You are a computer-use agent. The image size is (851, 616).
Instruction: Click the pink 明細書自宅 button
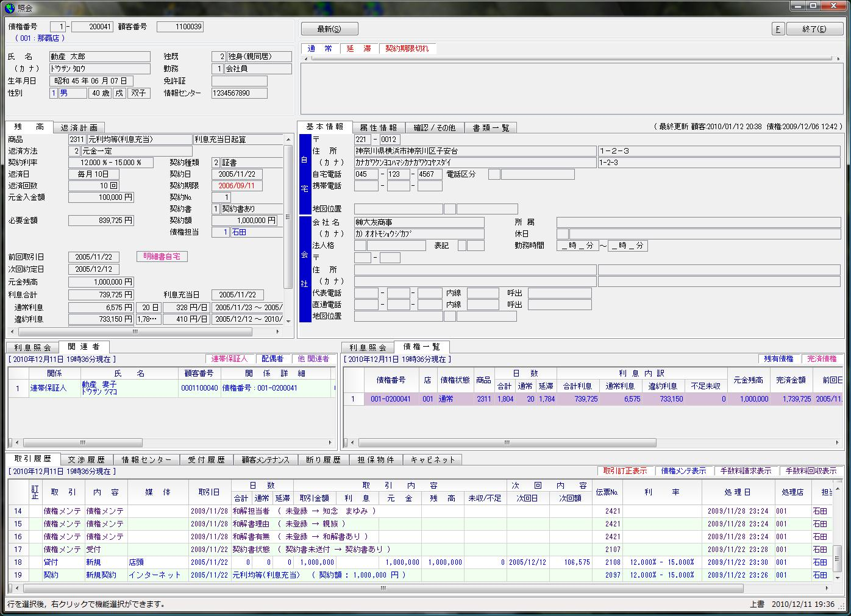click(162, 257)
